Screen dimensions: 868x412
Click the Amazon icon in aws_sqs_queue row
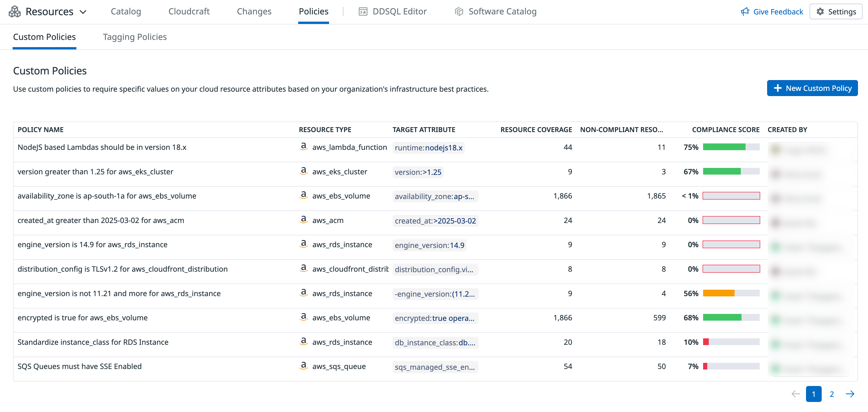[303, 366]
